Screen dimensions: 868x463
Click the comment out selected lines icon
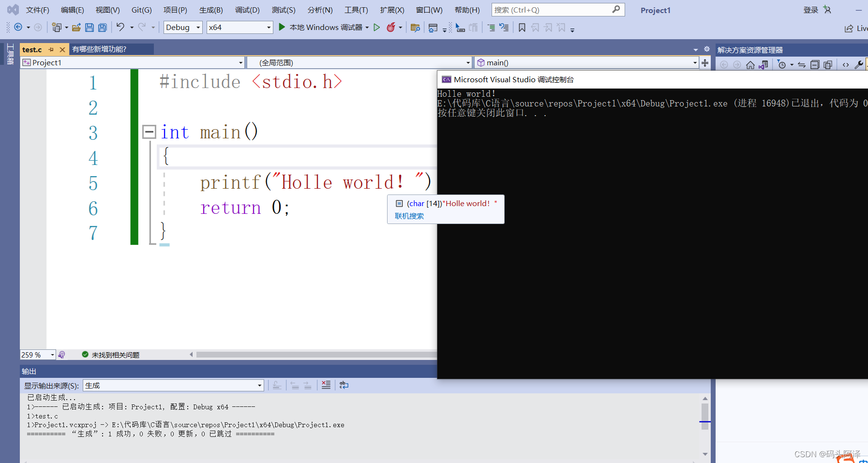pyautogui.click(x=491, y=28)
